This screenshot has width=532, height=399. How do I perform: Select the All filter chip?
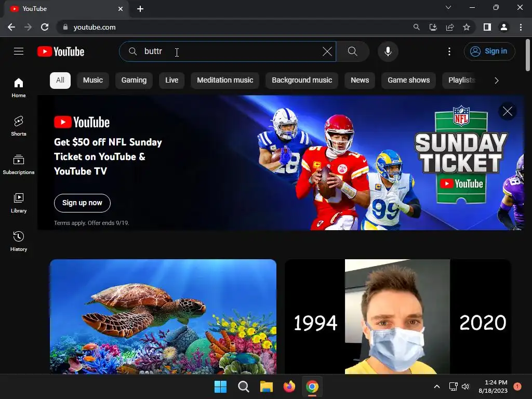coord(60,81)
